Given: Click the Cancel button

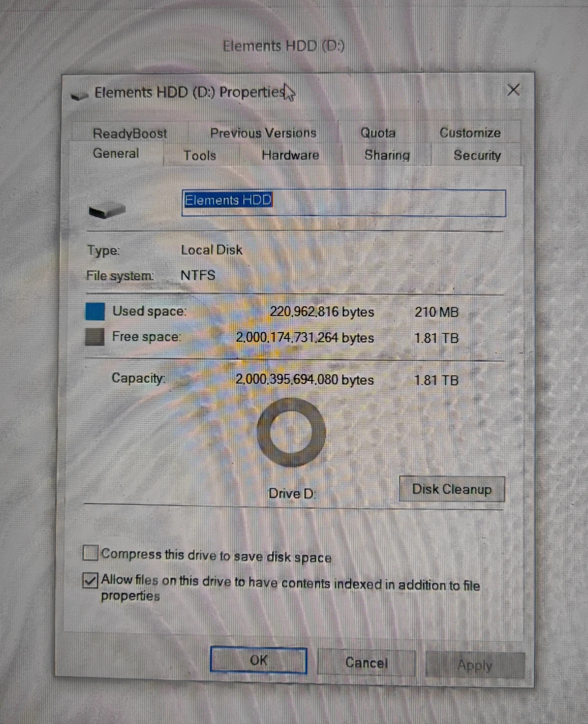Looking at the screenshot, I should (367, 663).
